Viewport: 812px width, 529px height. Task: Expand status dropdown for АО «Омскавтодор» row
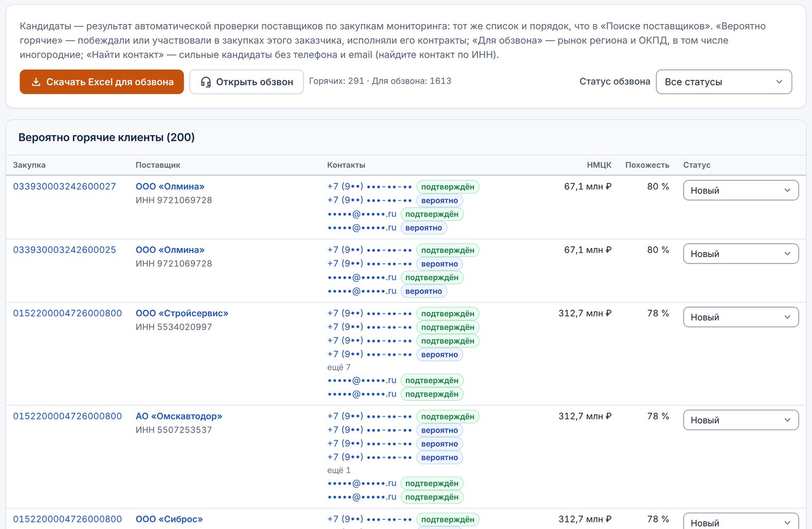(741, 420)
